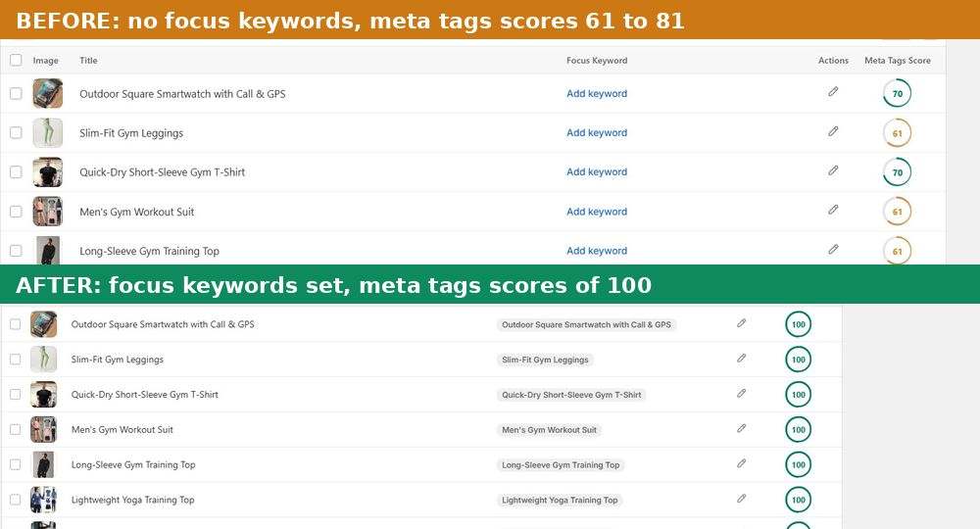Viewport: 980px width, 529px height.
Task: Open the 61 score circle for Long-Sleeve Gym Training Top
Action: point(897,251)
